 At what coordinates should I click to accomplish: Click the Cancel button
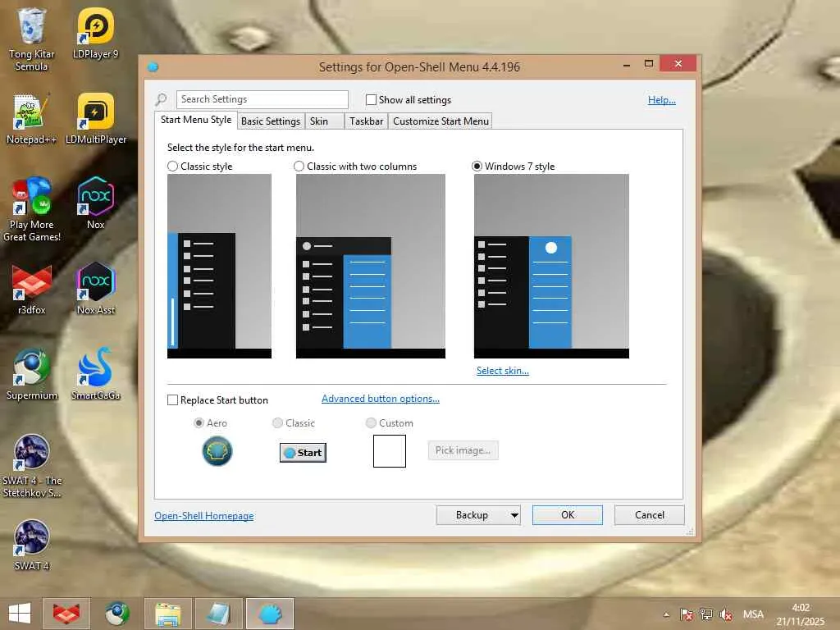(x=650, y=515)
